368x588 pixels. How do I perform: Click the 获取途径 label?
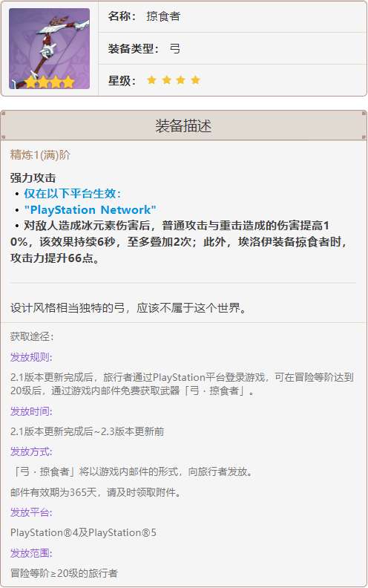click(x=32, y=336)
